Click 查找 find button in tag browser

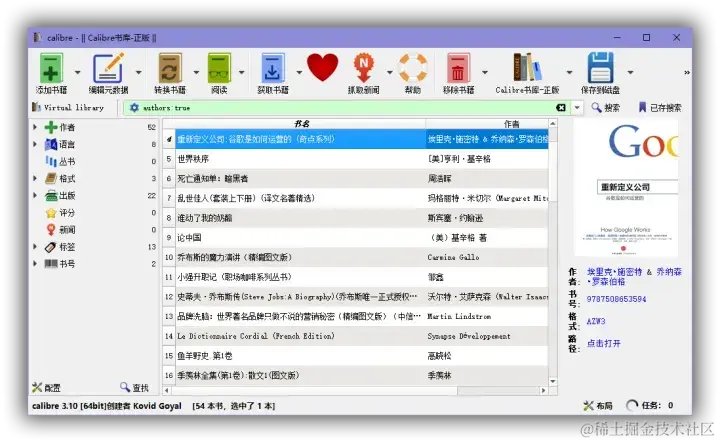pos(135,388)
